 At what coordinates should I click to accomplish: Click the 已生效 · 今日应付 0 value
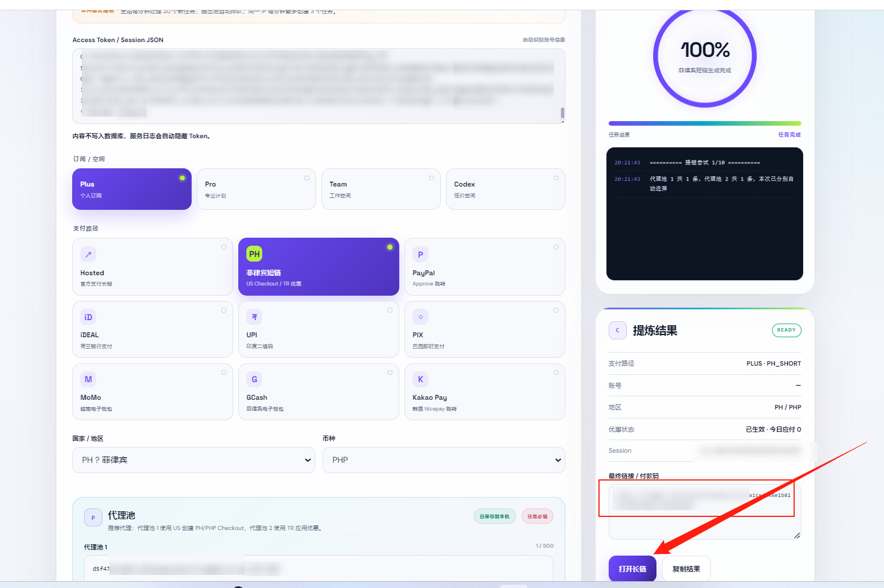(774, 429)
